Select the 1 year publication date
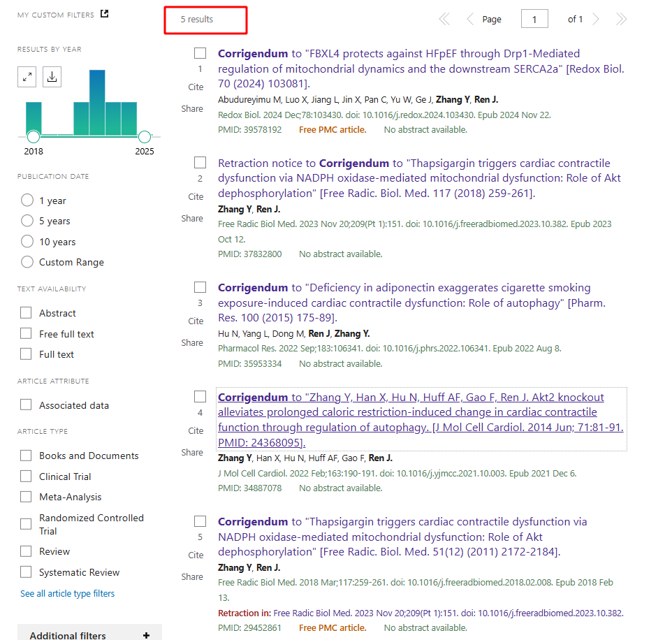 point(27,201)
